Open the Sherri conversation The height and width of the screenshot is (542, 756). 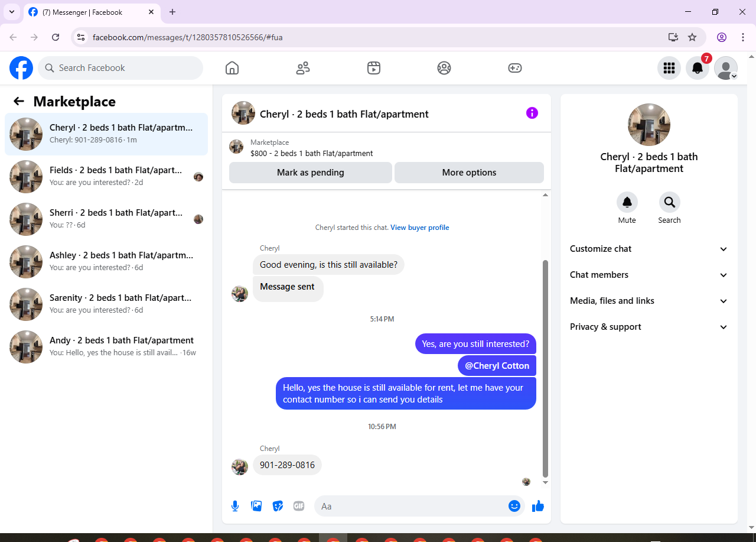click(x=106, y=219)
